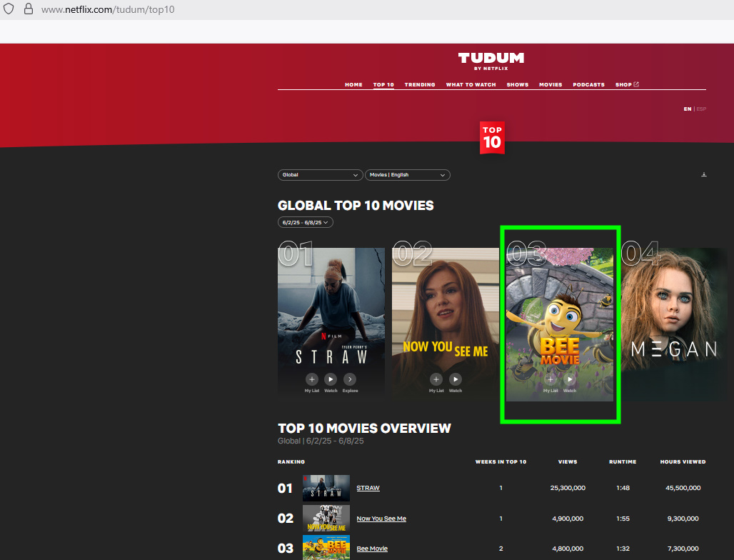Click the Now You See Me poster
This screenshot has width=734, height=560.
[445, 323]
